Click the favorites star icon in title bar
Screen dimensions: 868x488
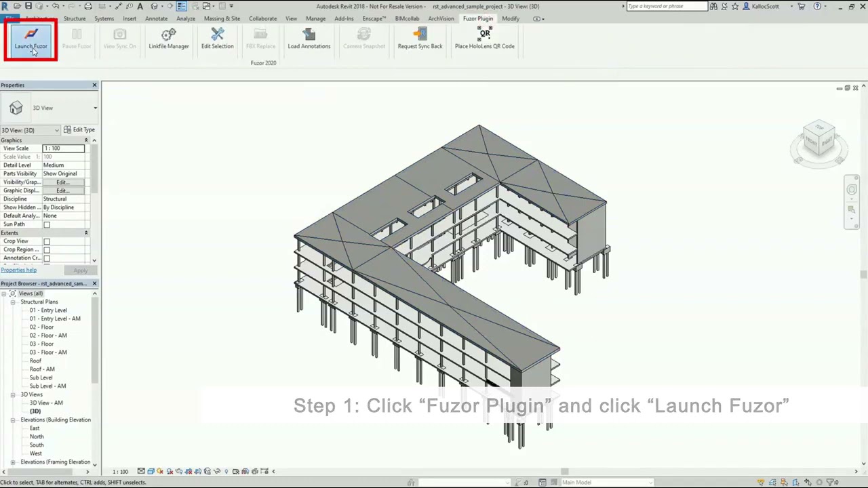(734, 6)
